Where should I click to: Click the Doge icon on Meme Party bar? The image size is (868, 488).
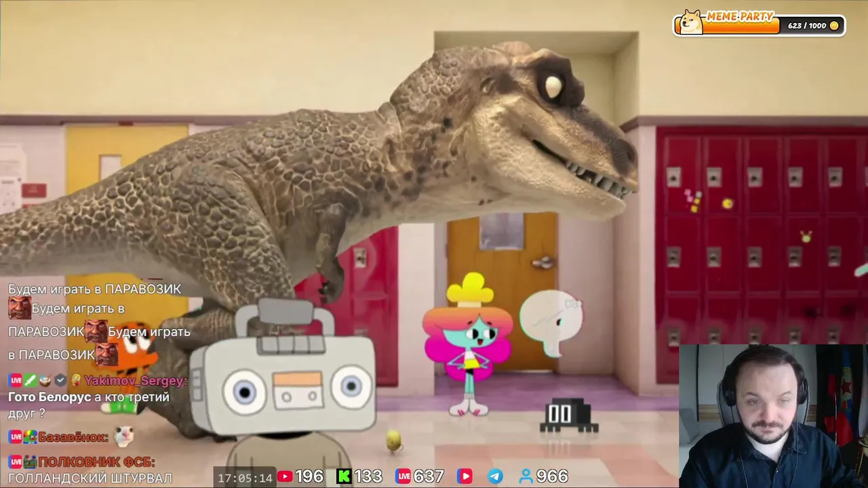click(x=691, y=22)
